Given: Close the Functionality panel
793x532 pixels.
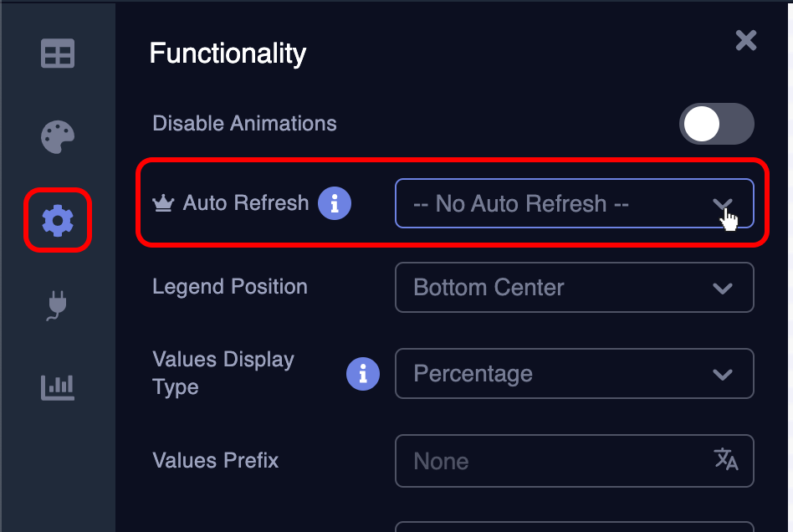Looking at the screenshot, I should click(x=745, y=40).
